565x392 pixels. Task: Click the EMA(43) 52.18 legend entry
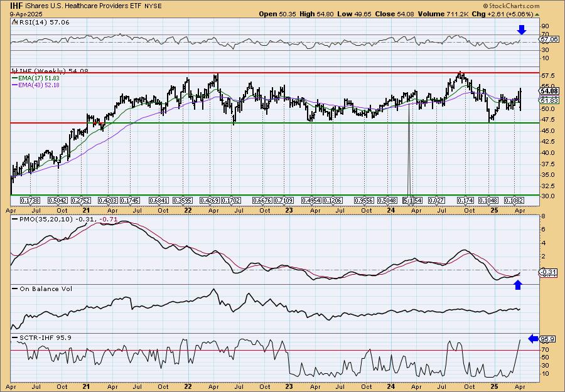pyautogui.click(x=36, y=85)
